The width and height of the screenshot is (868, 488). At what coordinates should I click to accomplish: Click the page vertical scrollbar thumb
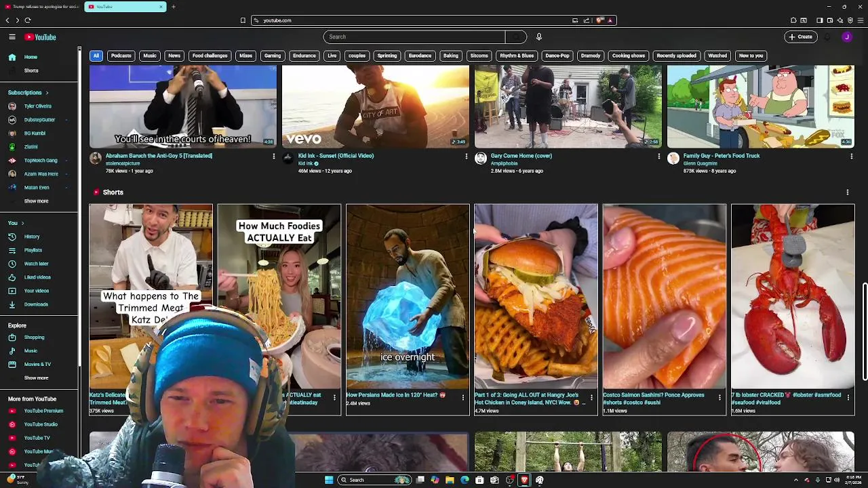point(864,332)
